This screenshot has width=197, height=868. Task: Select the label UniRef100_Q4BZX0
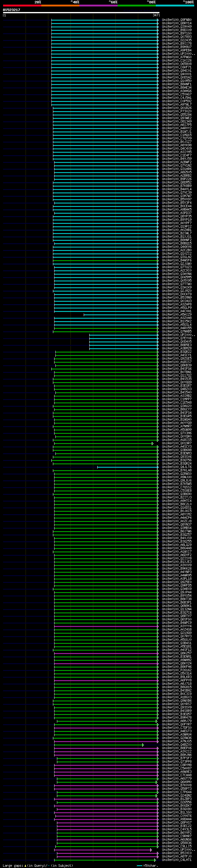177,745
